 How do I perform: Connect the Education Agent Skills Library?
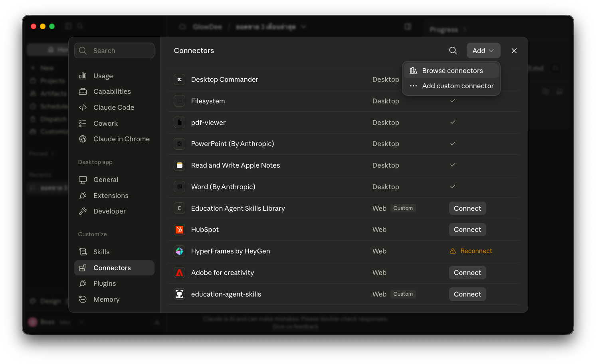[x=467, y=208]
